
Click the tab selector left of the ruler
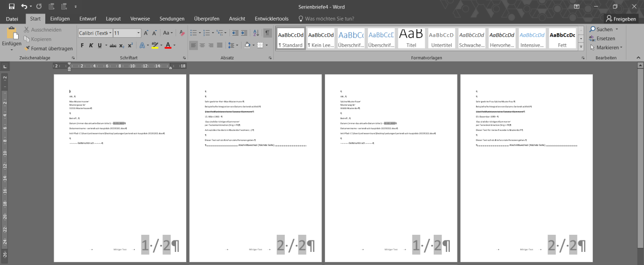[5, 66]
